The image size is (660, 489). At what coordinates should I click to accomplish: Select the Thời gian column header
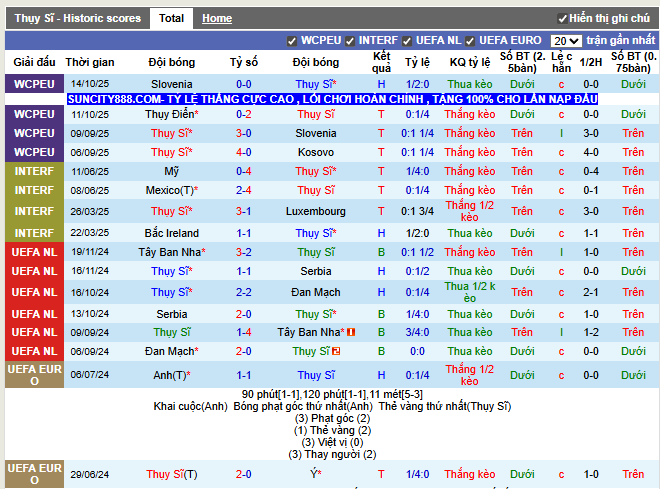pos(90,62)
